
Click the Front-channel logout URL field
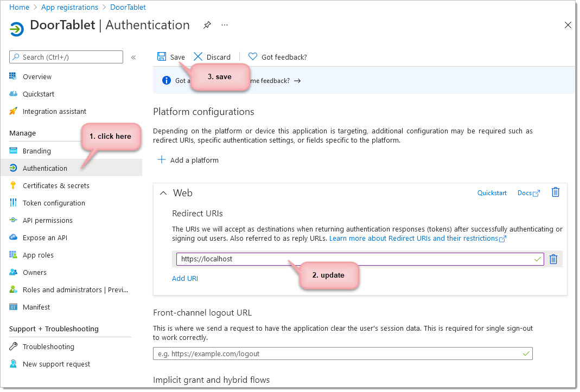(342, 354)
